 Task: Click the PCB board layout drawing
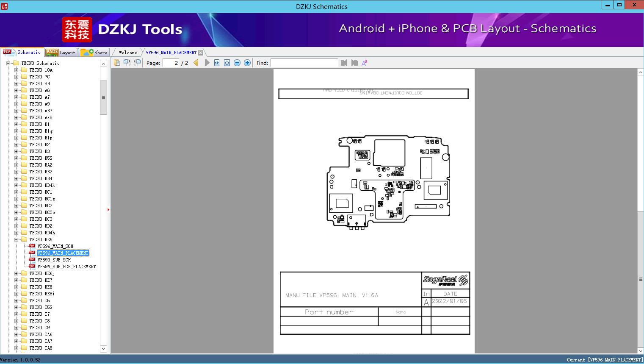pyautogui.click(x=388, y=183)
